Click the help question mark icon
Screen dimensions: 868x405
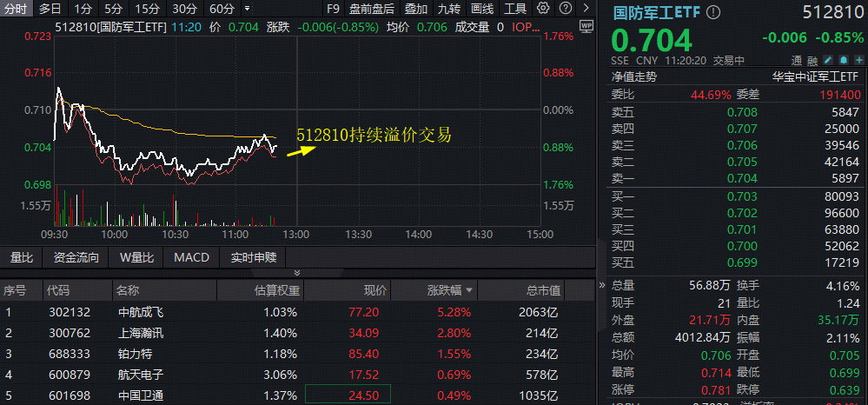click(566, 9)
